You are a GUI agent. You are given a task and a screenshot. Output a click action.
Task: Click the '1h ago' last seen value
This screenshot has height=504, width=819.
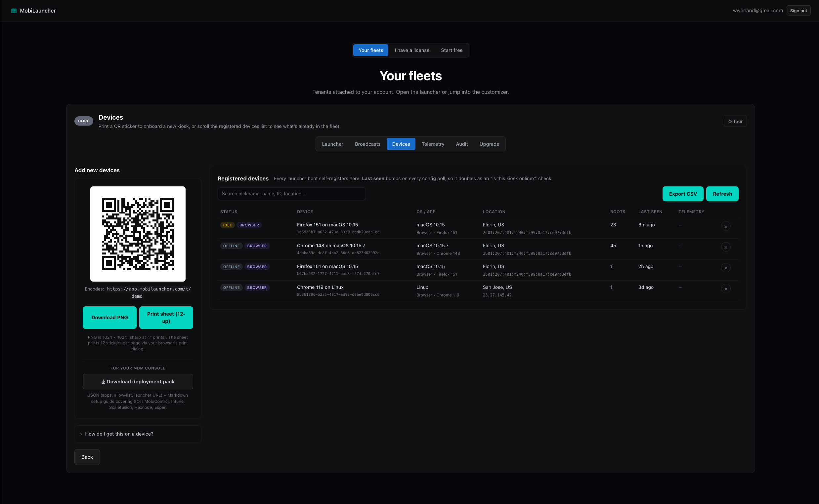(645, 246)
